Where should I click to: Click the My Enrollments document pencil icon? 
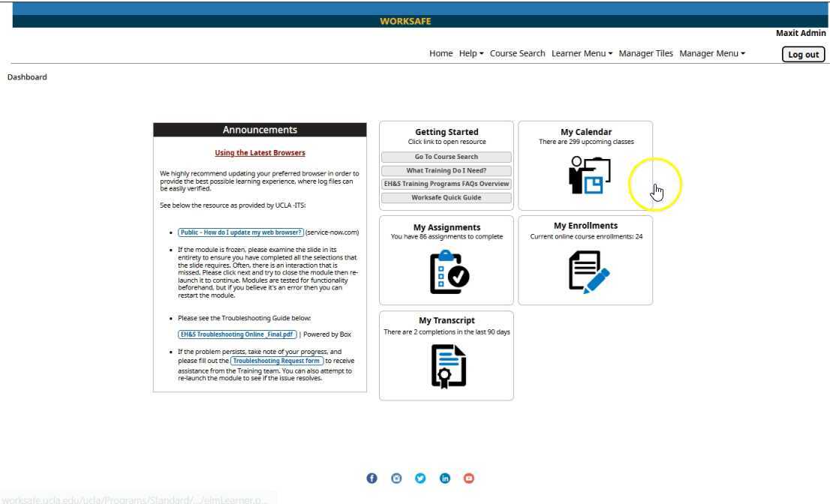tap(588, 271)
